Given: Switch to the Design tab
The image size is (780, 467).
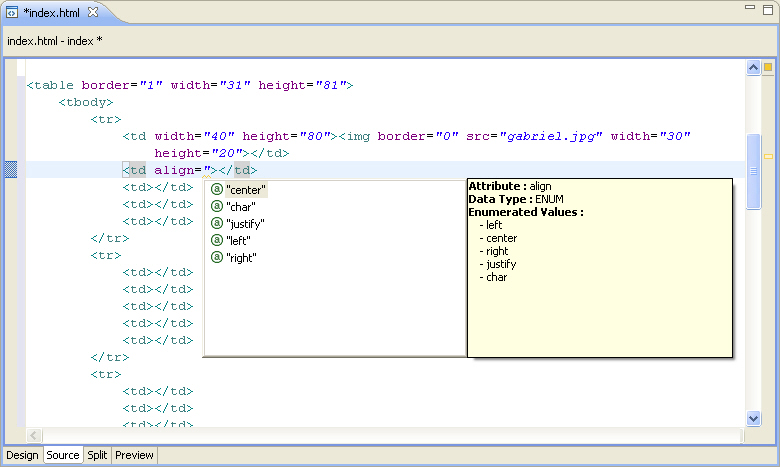Looking at the screenshot, I should 22,455.
